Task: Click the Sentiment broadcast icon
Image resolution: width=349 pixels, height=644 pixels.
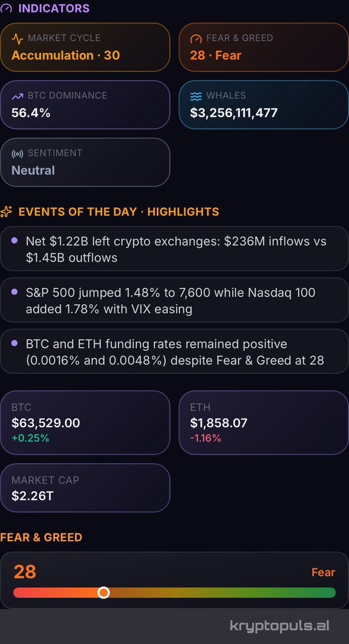Action: coord(18,153)
